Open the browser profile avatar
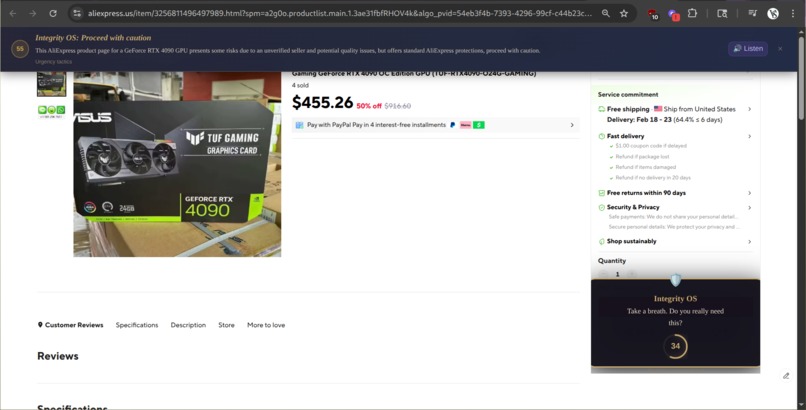806x410 pixels. click(x=773, y=14)
